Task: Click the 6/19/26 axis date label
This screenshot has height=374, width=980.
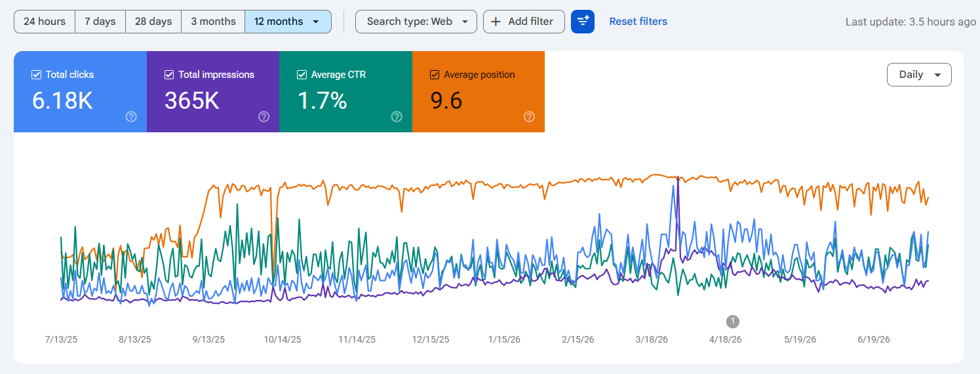Action: pos(873,339)
